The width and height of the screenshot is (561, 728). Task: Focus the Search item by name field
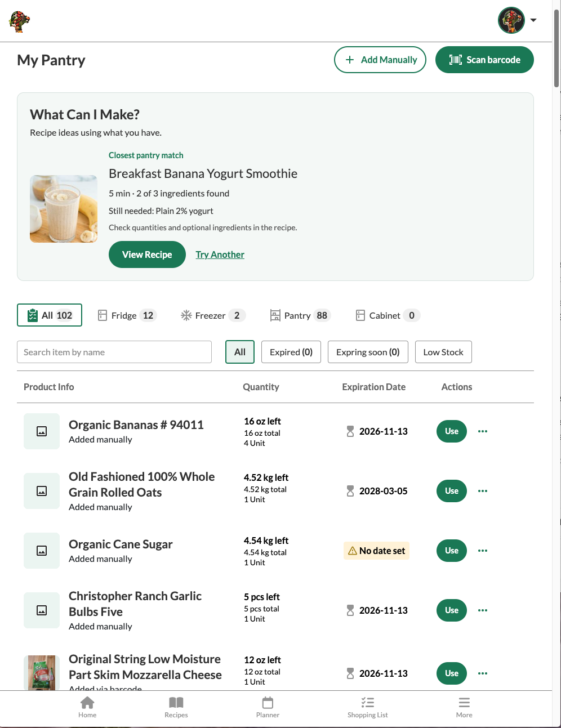pyautogui.click(x=114, y=352)
